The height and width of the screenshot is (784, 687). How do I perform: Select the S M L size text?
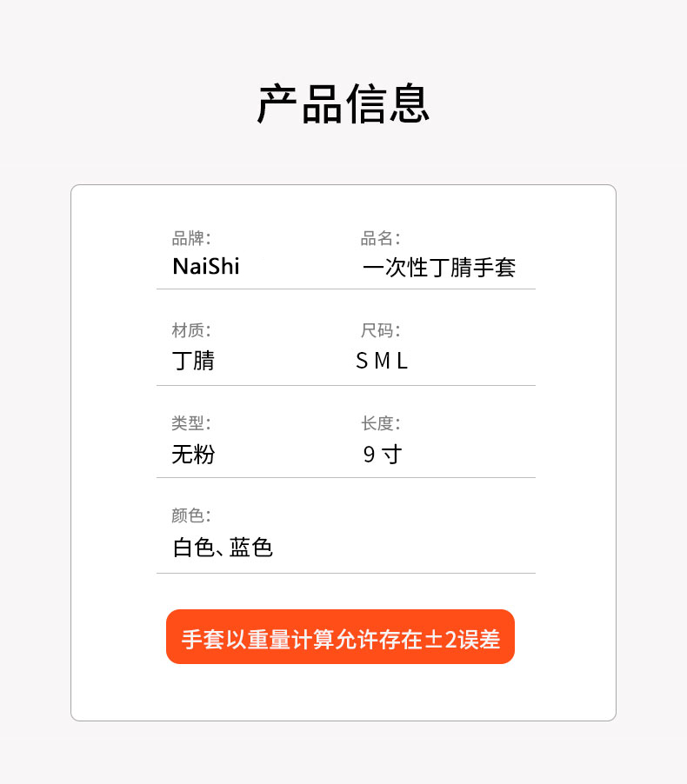coord(382,361)
